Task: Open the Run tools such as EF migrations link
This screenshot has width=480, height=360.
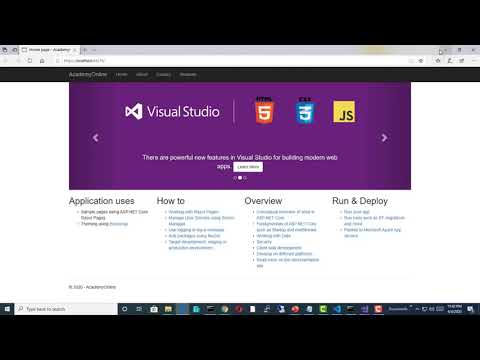Action: 374,221
